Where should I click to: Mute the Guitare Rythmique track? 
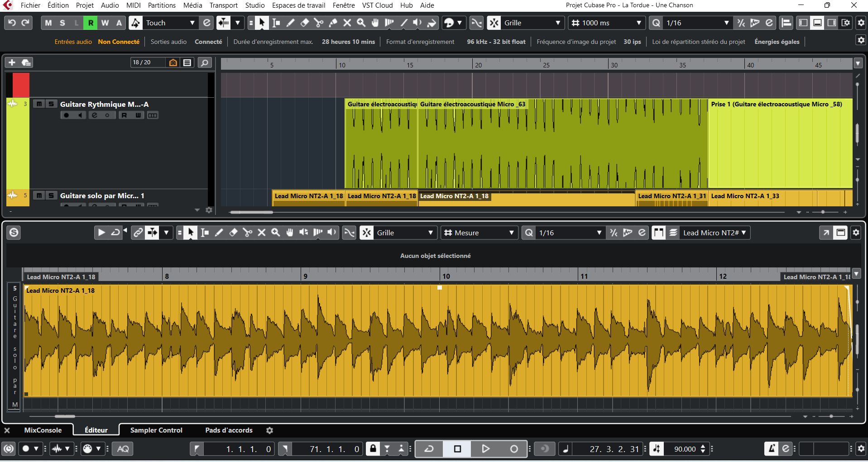39,104
